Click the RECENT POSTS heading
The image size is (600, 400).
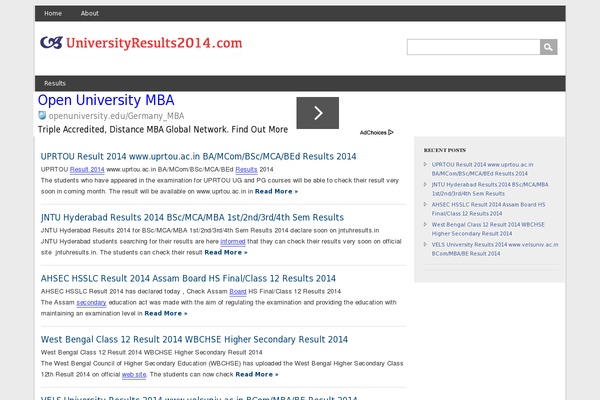[x=445, y=150]
